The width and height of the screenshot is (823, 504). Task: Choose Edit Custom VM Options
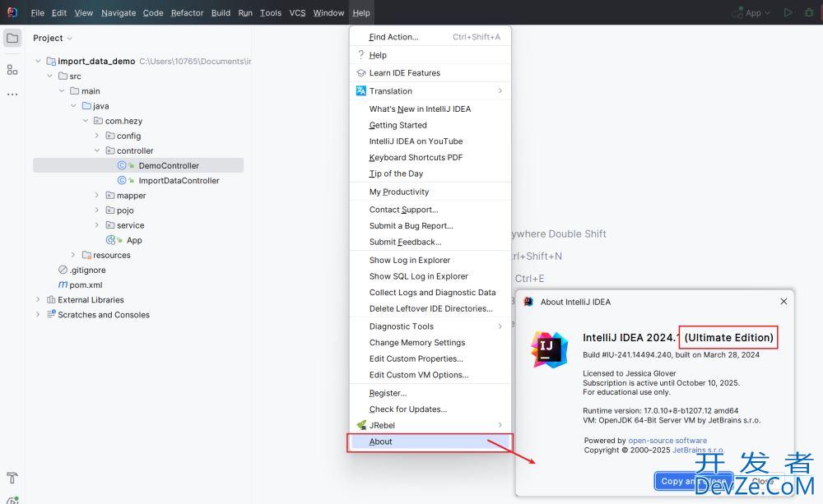[430, 375]
